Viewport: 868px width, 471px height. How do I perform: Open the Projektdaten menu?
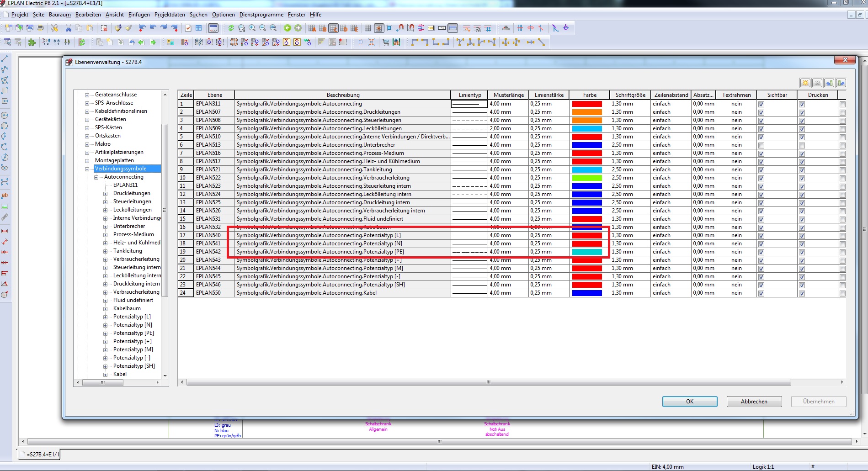(170, 15)
